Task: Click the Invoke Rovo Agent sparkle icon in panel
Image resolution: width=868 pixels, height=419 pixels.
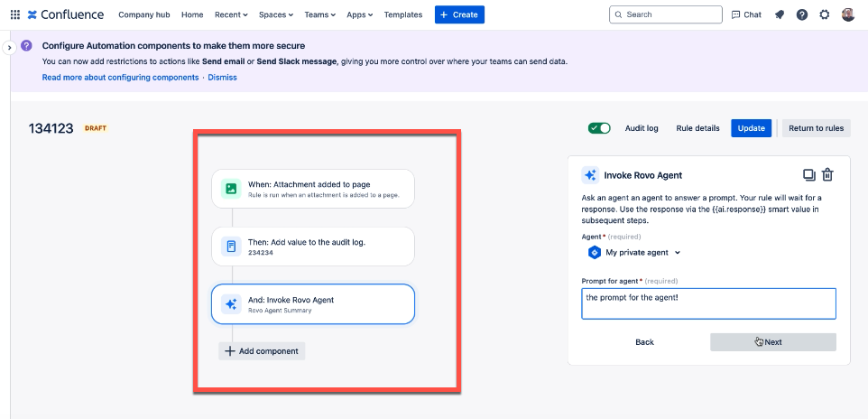Action: (x=590, y=175)
